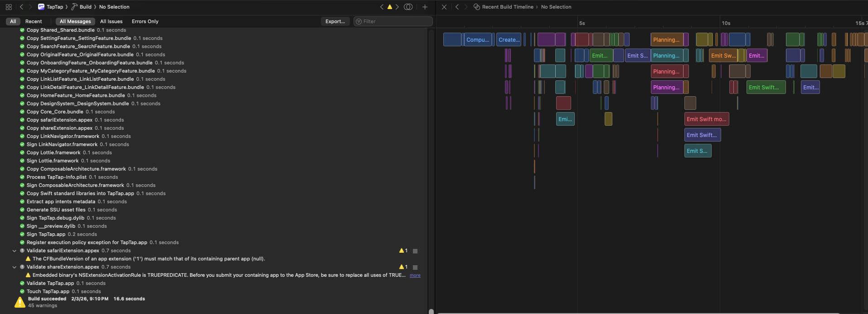868x314 pixels.
Task: Click warning icon beside NSExtensionActivationRule message
Action: click(x=28, y=275)
